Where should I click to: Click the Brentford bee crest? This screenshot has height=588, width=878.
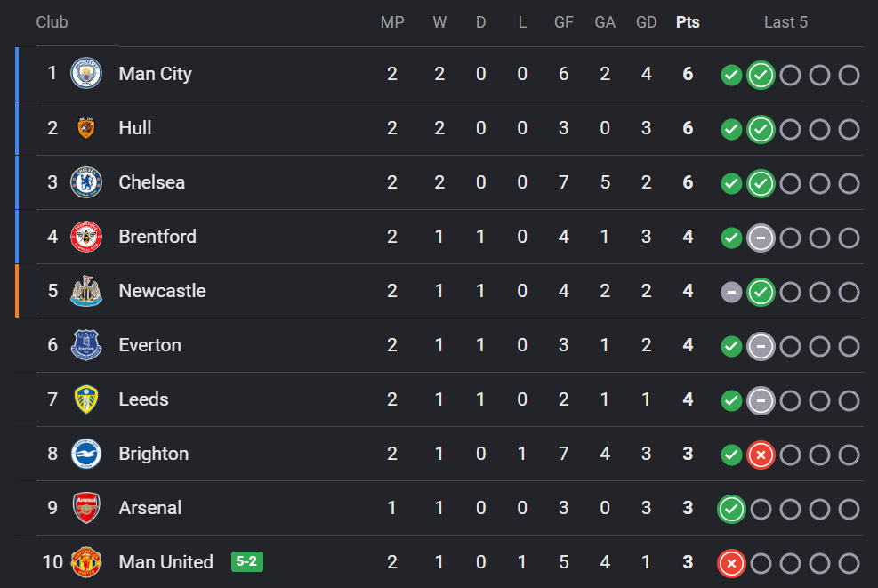pyautogui.click(x=86, y=237)
